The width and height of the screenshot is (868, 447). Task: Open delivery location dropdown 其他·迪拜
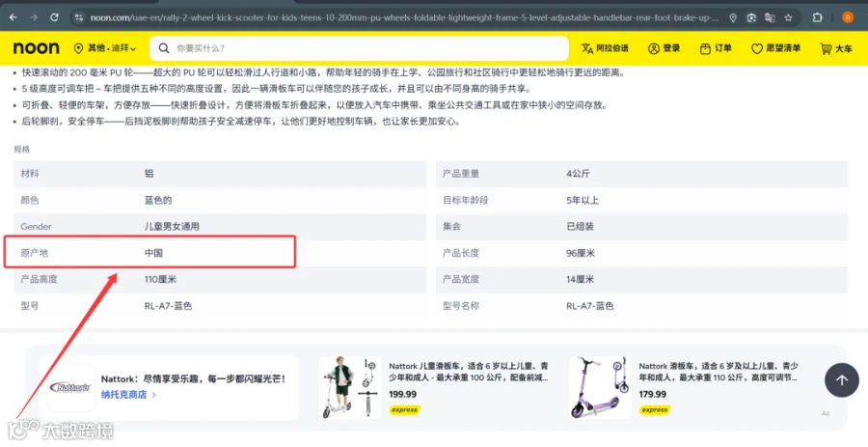pyautogui.click(x=105, y=48)
